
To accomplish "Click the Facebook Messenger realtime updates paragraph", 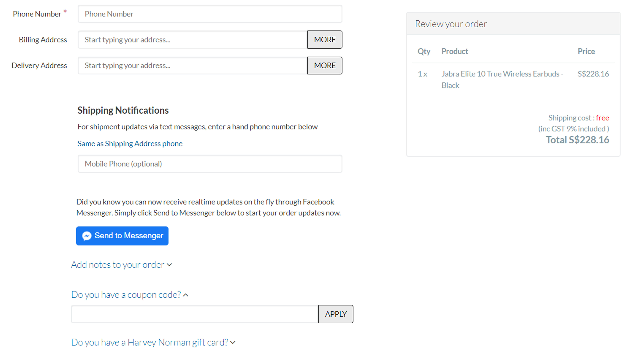I will (208, 207).
